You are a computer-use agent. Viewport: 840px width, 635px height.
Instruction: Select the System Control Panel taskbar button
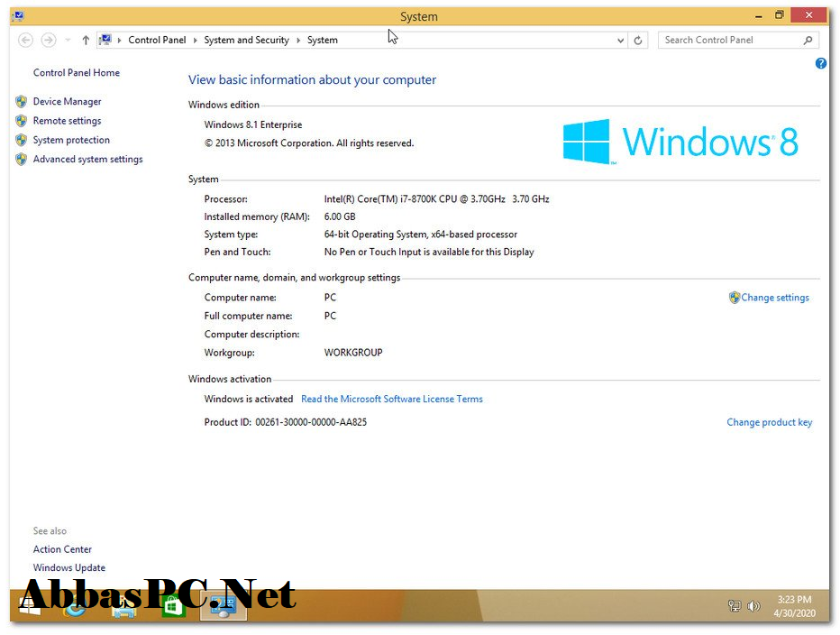pos(224,605)
